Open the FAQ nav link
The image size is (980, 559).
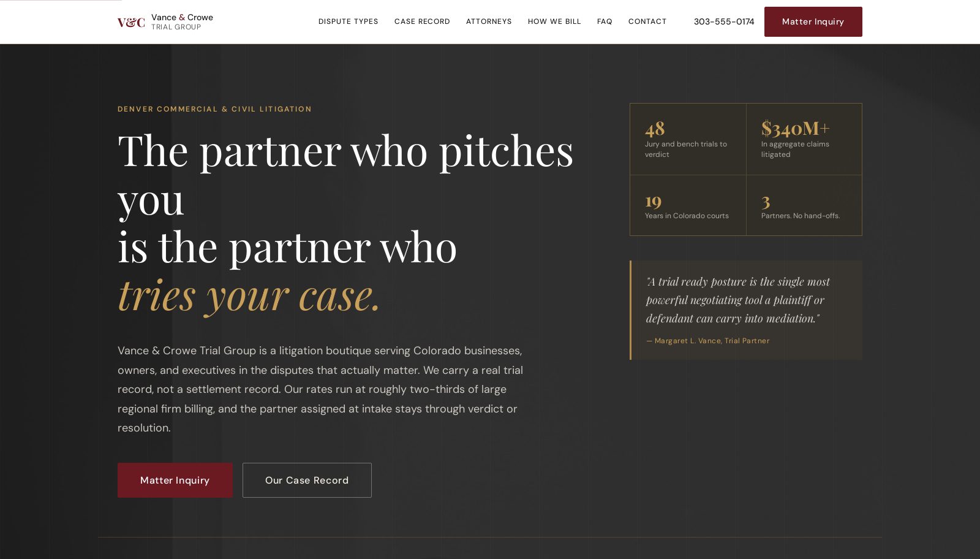tap(605, 21)
